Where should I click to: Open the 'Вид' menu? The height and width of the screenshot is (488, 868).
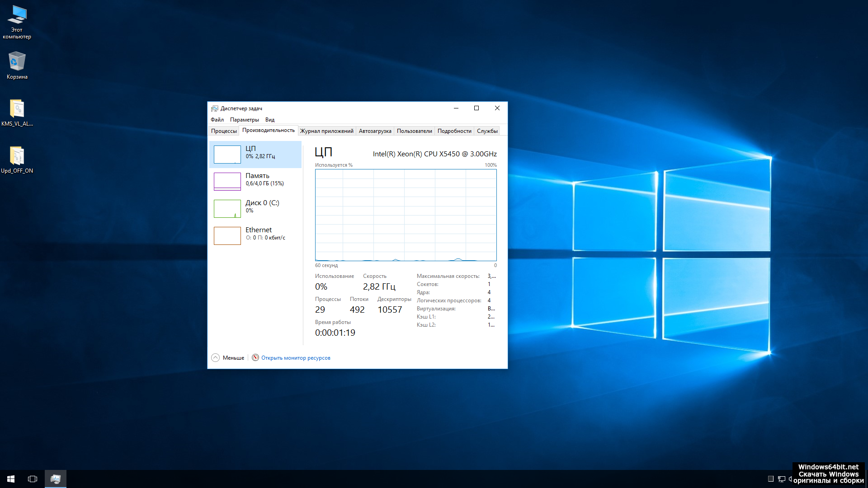pos(270,120)
